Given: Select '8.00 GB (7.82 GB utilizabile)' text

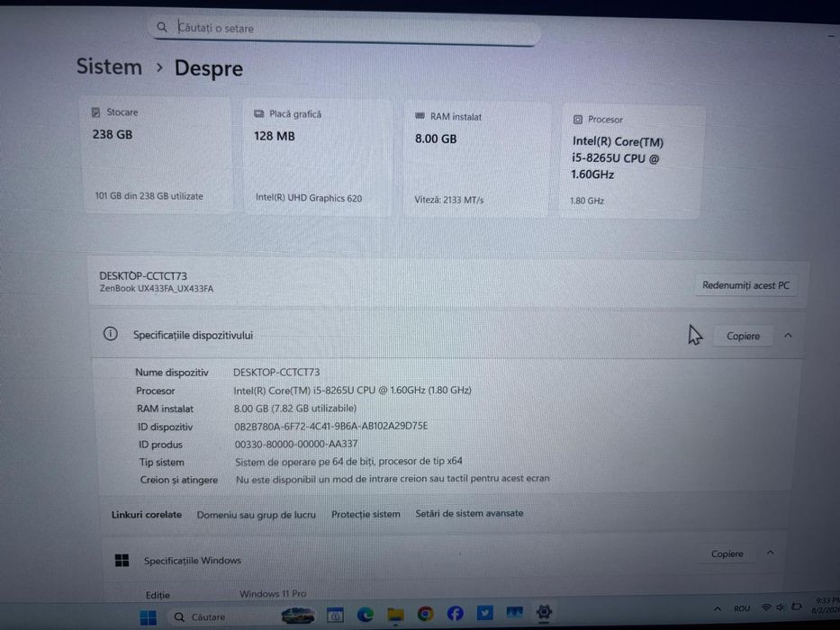Looking at the screenshot, I should [295, 409].
